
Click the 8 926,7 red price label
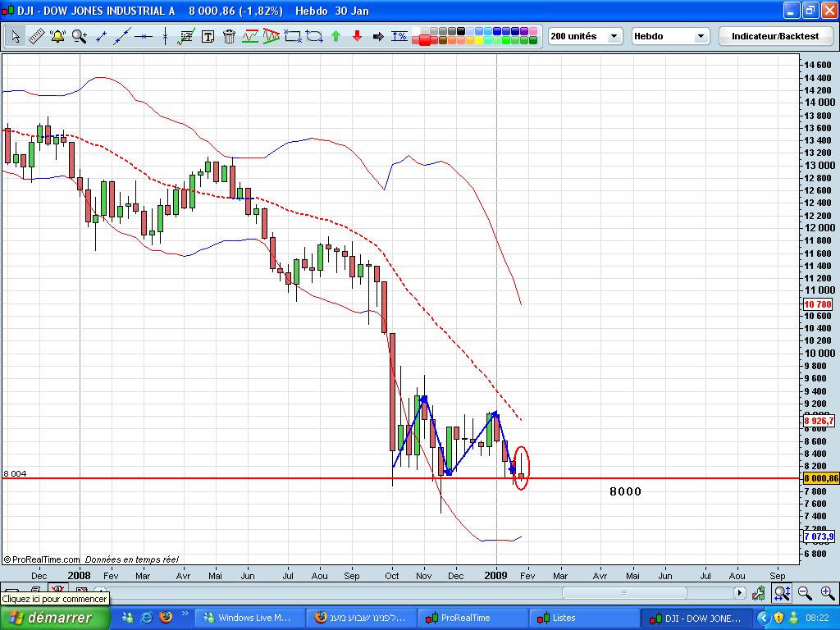[819, 421]
